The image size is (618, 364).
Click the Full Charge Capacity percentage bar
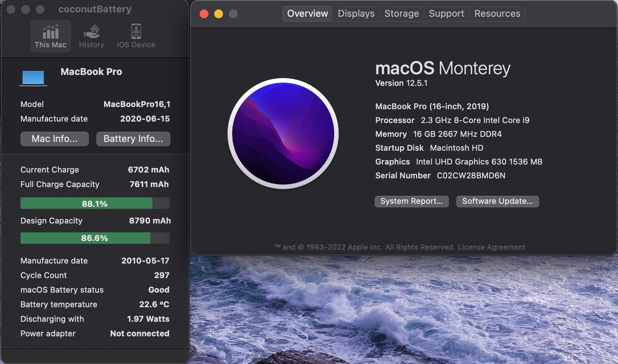[95, 203]
